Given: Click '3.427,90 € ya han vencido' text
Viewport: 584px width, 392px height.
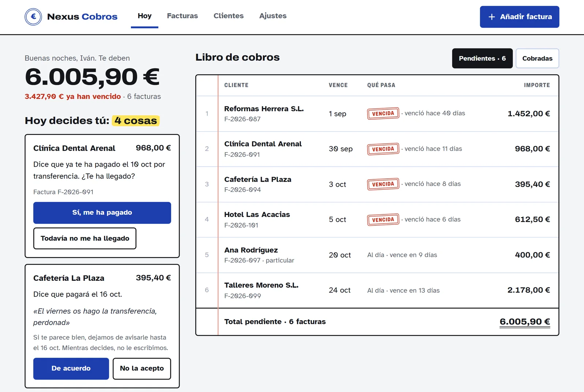Looking at the screenshot, I should tap(73, 96).
